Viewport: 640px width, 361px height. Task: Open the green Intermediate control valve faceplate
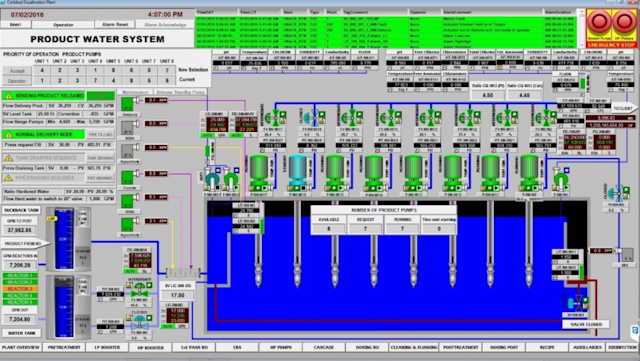[x=140, y=289]
